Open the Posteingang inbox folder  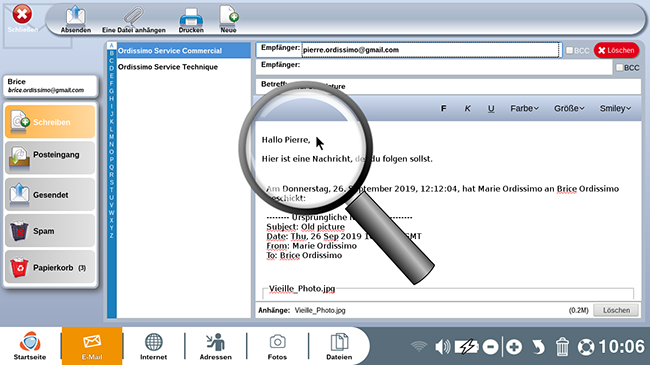[50, 158]
